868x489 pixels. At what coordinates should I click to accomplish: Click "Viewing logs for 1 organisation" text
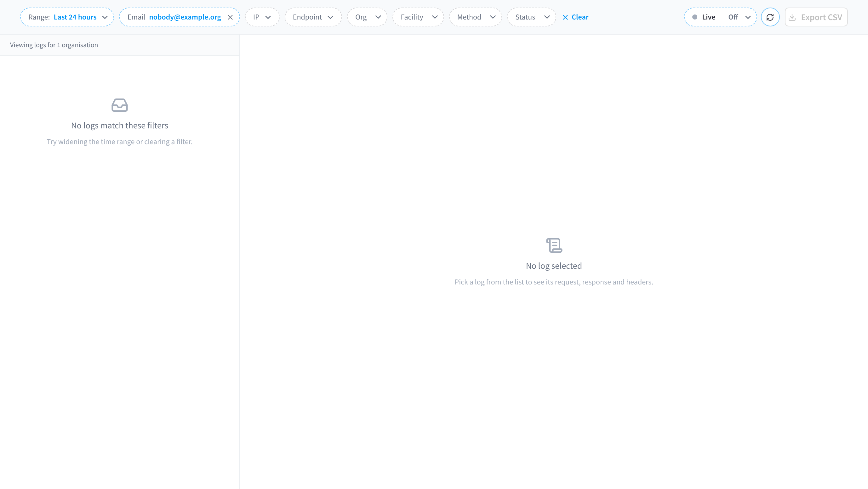54,45
